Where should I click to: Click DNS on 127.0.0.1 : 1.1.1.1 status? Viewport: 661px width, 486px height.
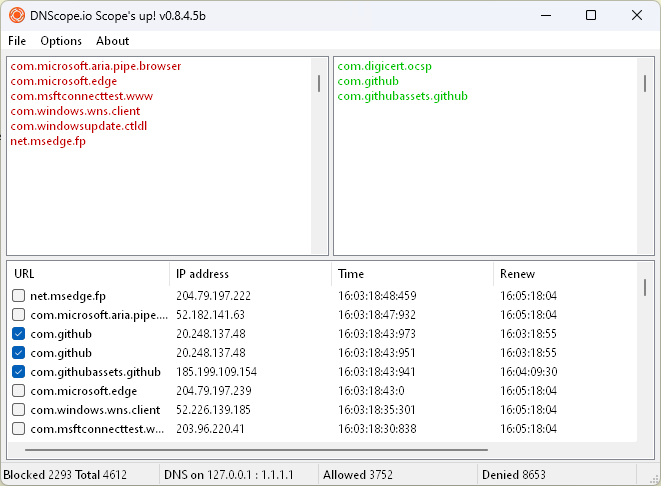(x=228, y=475)
